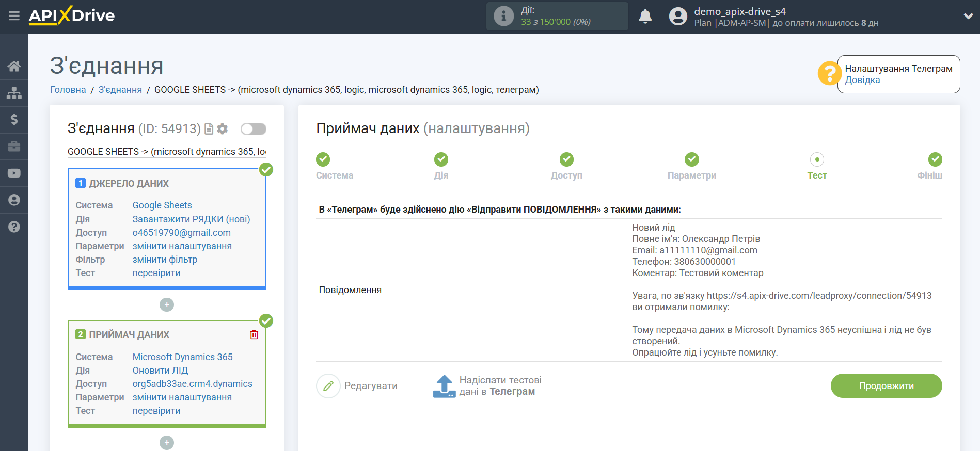Click the demo_apix-drive_s4 username
Viewport: 980px width, 451px height.
(x=740, y=11)
